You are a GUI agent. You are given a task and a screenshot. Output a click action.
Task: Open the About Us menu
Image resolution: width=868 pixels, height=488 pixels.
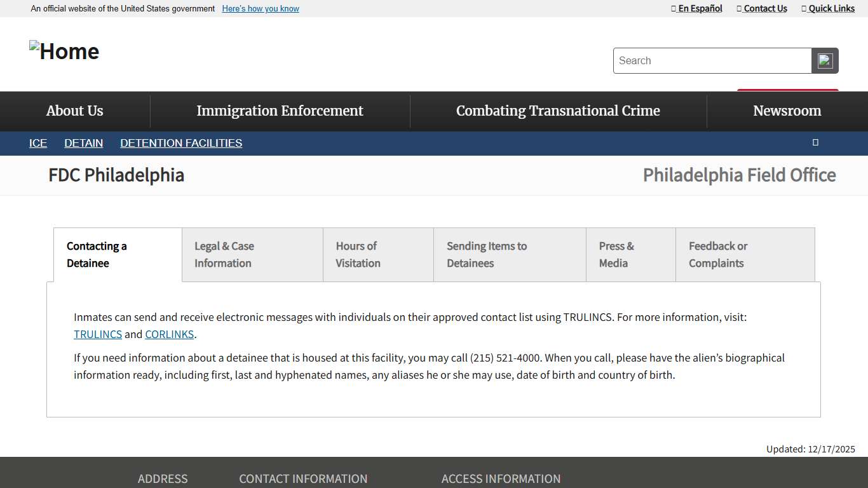(74, 111)
